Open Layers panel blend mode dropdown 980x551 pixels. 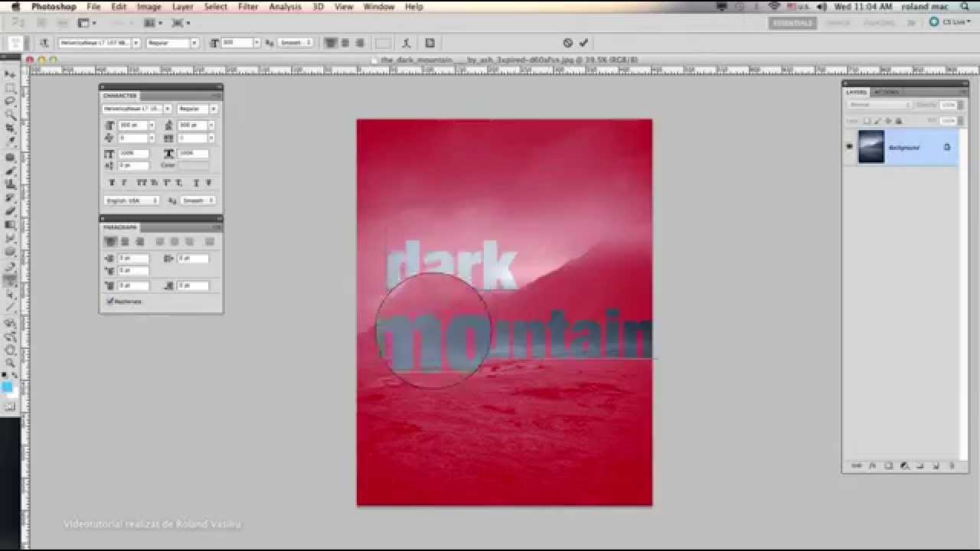879,105
